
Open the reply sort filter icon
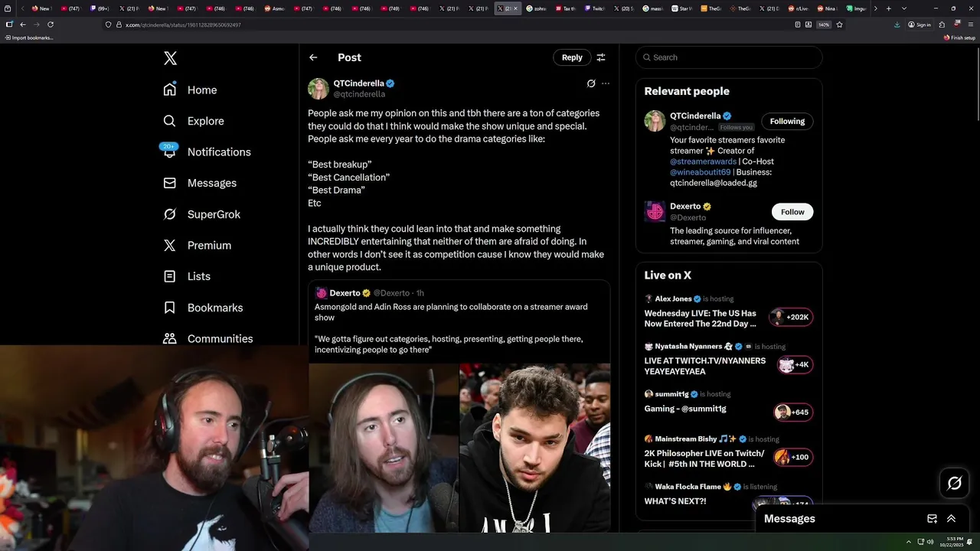click(601, 57)
